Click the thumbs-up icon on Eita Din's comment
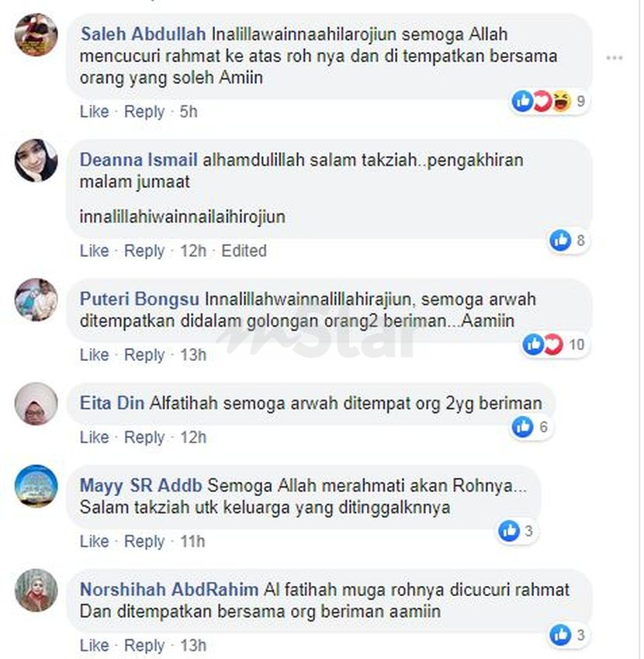This screenshot has height=659, width=644. pos(523,427)
